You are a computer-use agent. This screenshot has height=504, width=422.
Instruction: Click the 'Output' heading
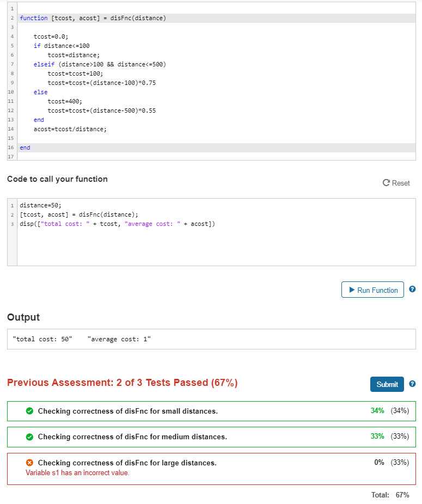[x=23, y=317]
